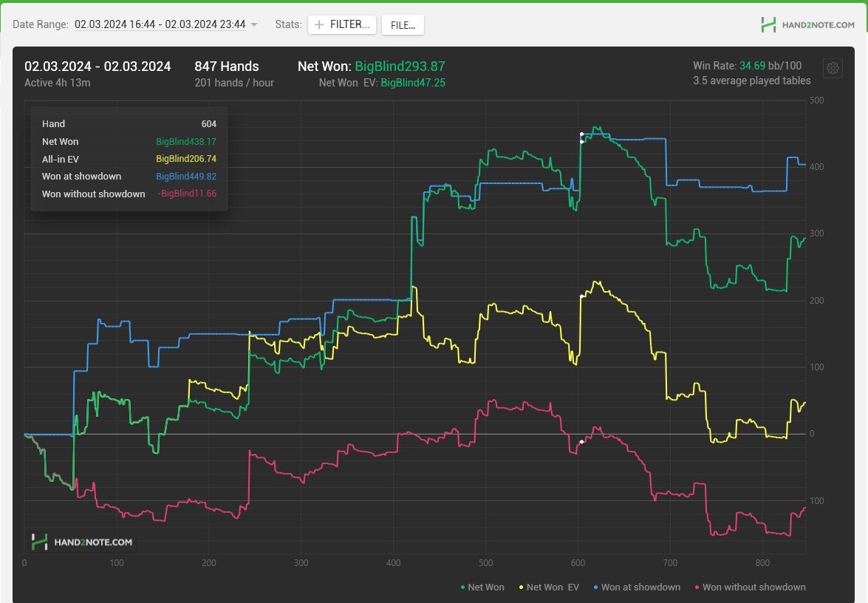Click tooltip Hand number 604

click(209, 124)
